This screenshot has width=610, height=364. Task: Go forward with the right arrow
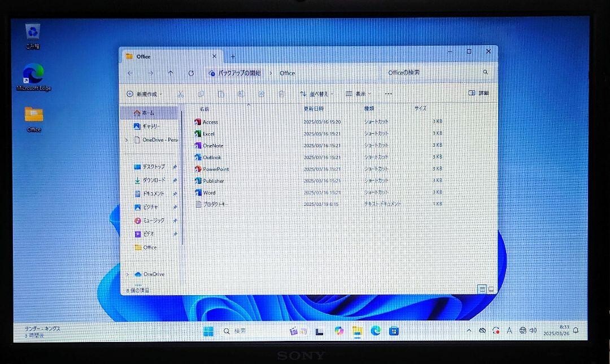(151, 73)
